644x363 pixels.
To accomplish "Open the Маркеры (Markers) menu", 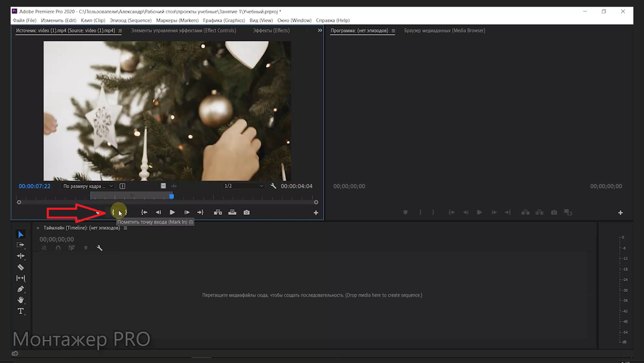I will [x=177, y=20].
